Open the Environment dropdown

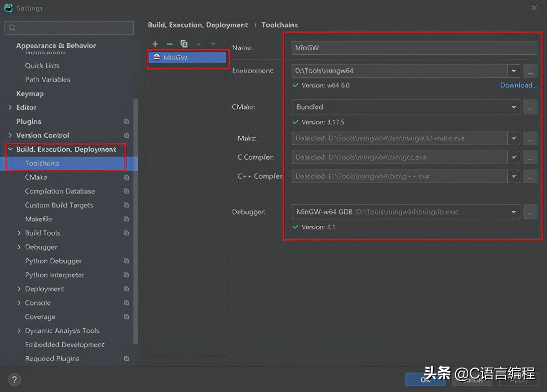point(514,71)
